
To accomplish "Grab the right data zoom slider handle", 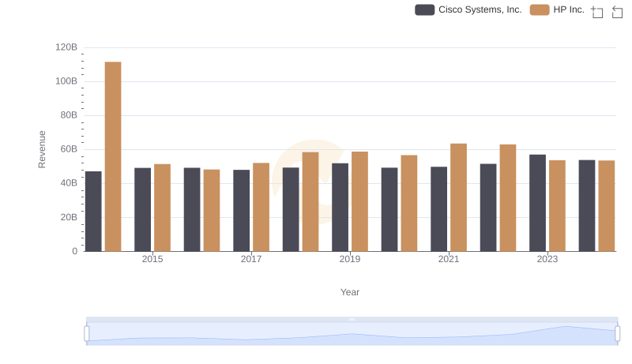I will [618, 333].
